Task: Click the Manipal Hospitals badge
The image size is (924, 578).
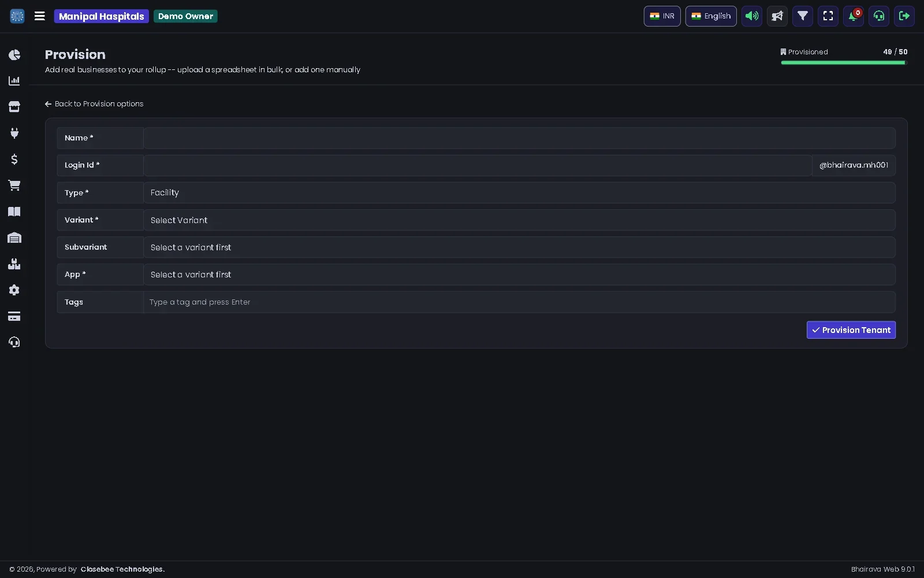Action: 102,16
